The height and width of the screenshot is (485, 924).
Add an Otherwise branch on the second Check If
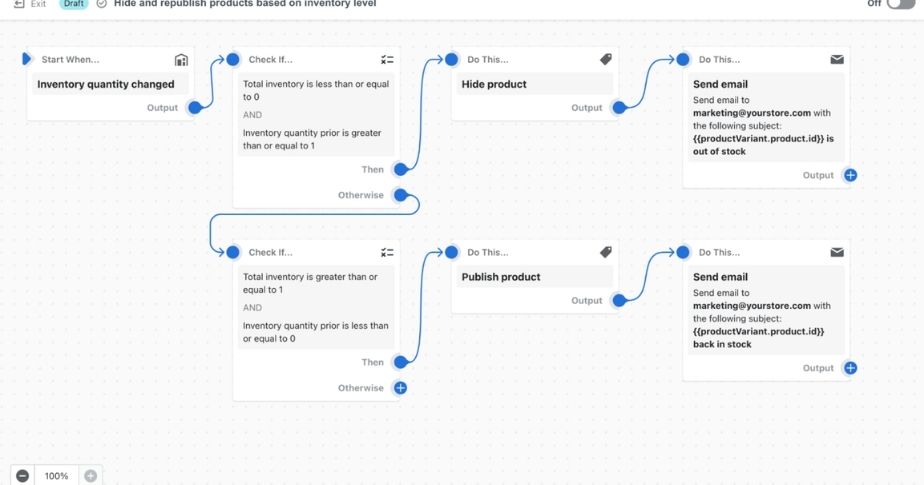pyautogui.click(x=400, y=388)
